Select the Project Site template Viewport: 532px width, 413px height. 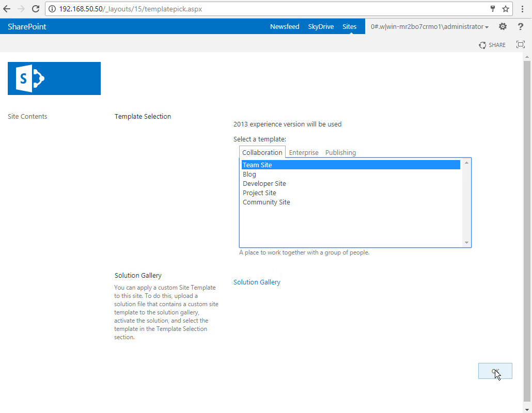[x=259, y=193]
